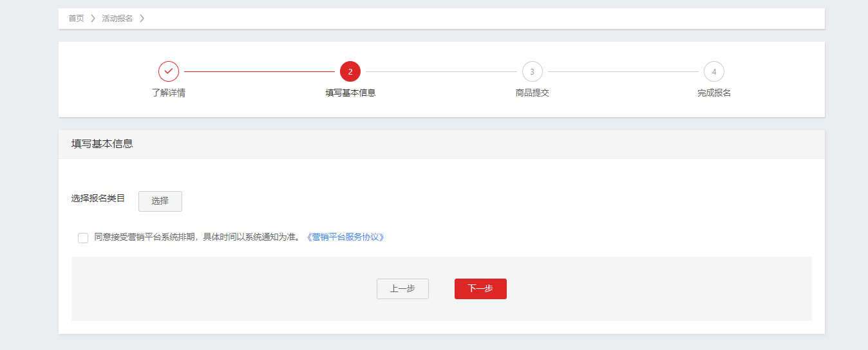The width and height of the screenshot is (868, 350).
Task: Select the 完成报名 step label
Action: pyautogui.click(x=713, y=93)
